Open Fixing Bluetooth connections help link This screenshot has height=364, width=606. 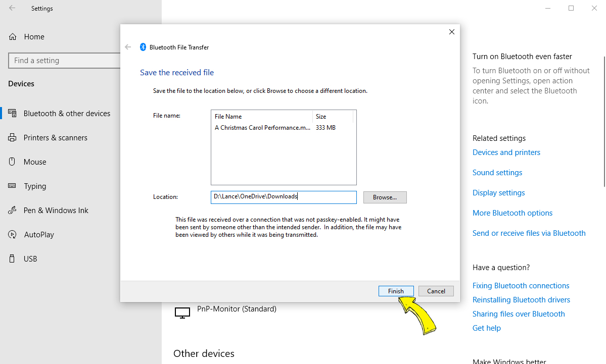point(521,286)
